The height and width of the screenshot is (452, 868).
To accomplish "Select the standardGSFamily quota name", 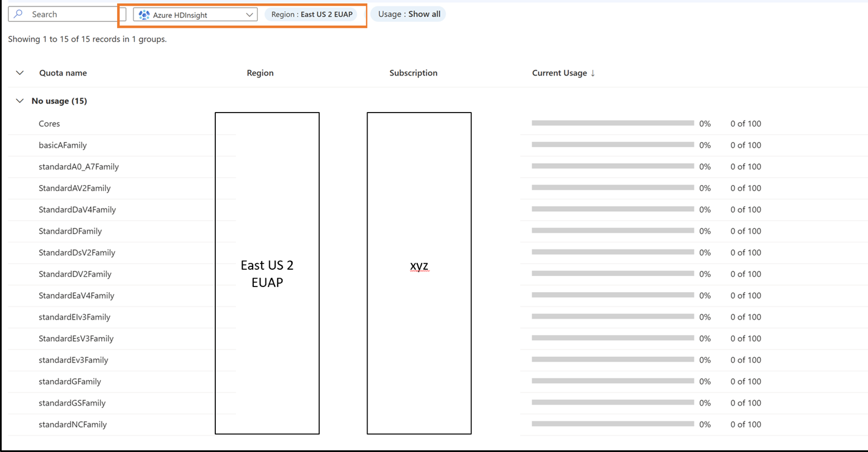I will [72, 403].
